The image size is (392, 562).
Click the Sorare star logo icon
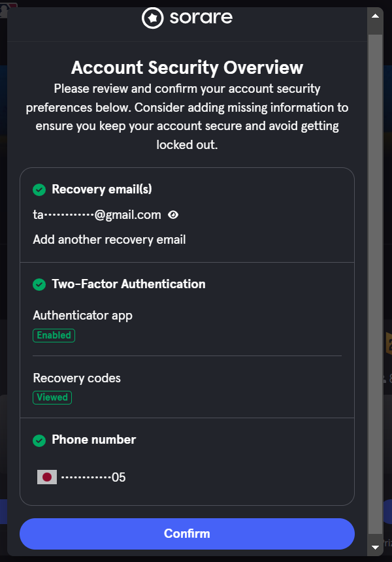click(153, 18)
